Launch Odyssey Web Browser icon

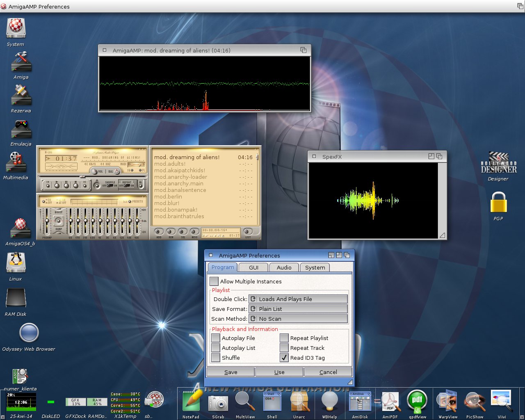point(29,333)
